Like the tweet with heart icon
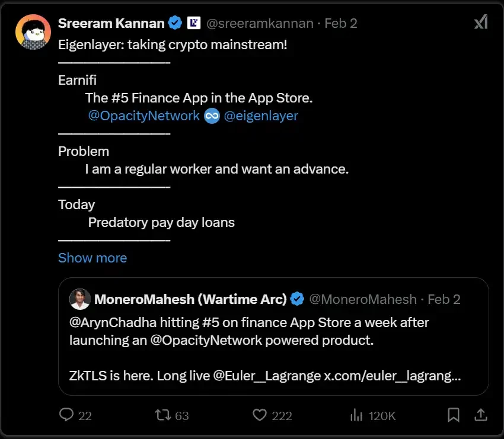 tap(260, 415)
